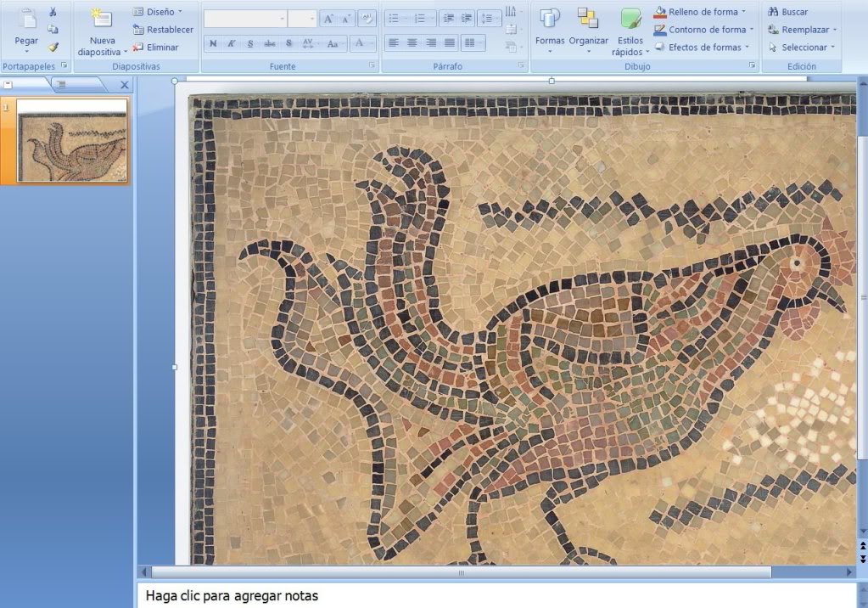This screenshot has width=868, height=608.
Task: Open the font size combo box
Action: [x=302, y=19]
